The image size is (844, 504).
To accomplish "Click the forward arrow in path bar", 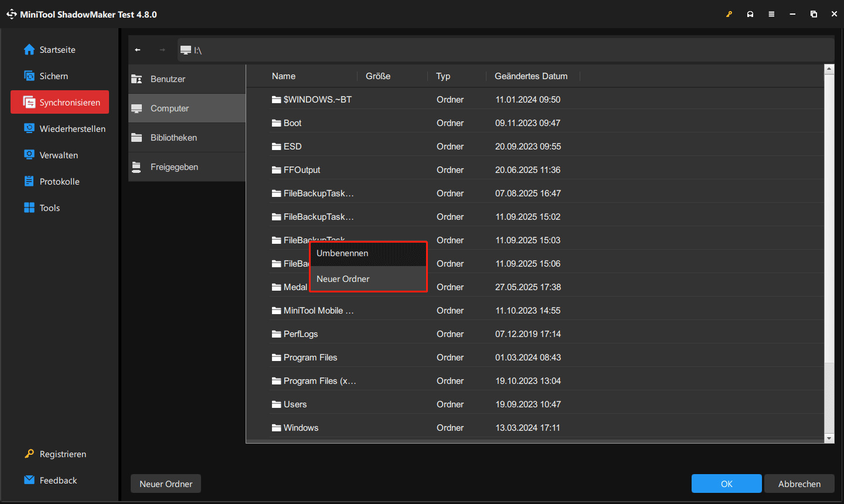I will click(x=162, y=50).
